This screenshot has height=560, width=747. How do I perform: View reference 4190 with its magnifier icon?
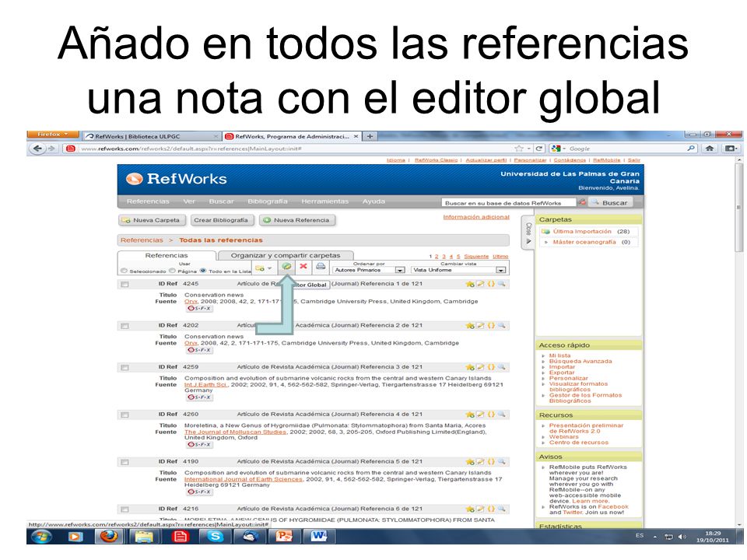coord(501,461)
